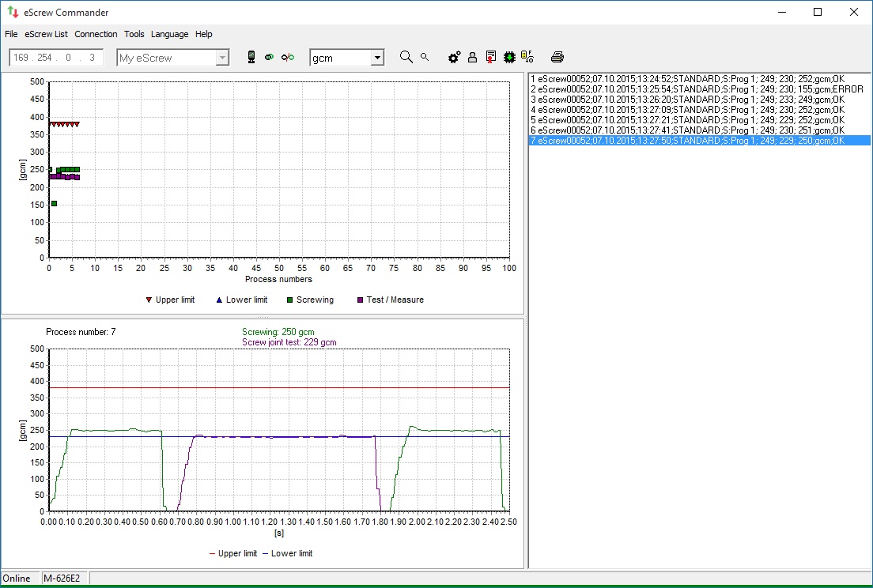Viewport: 873px width, 588px height.
Task: Click the padlock icon in toolbar
Action: [x=472, y=57]
